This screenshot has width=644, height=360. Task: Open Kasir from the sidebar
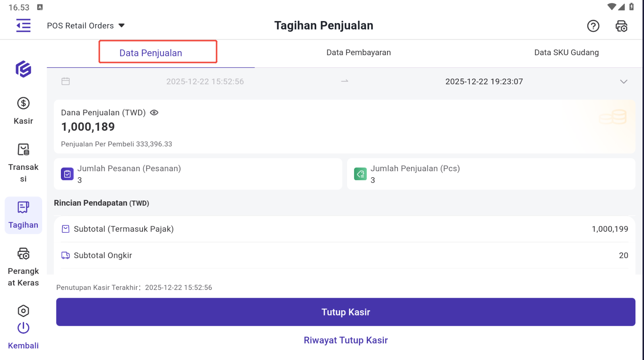click(23, 111)
